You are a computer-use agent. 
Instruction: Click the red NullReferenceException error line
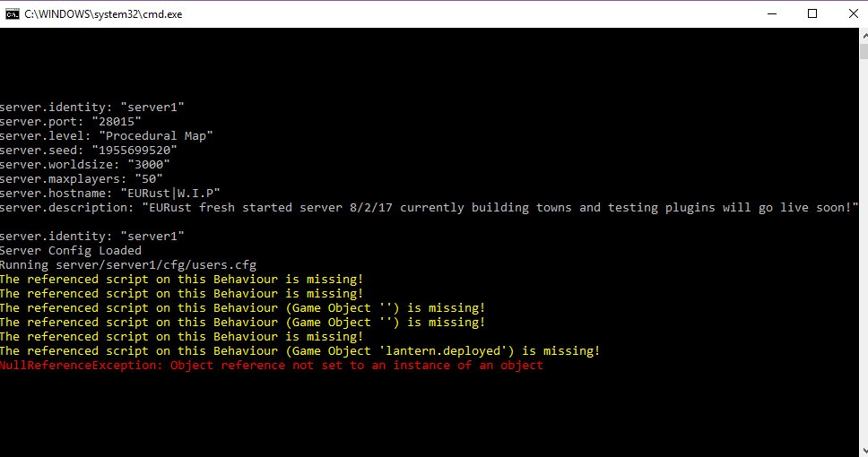tap(271, 366)
